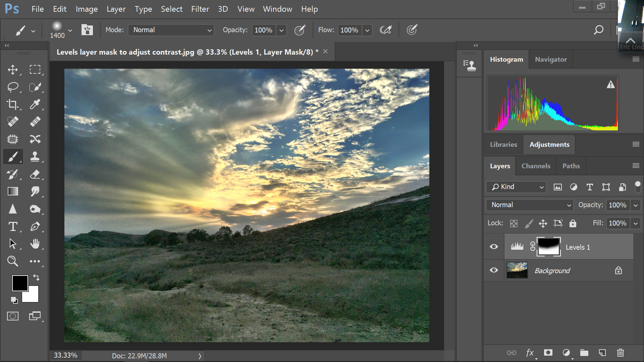Select the Healing Brush tool
644x362 pixels.
[x=35, y=121]
